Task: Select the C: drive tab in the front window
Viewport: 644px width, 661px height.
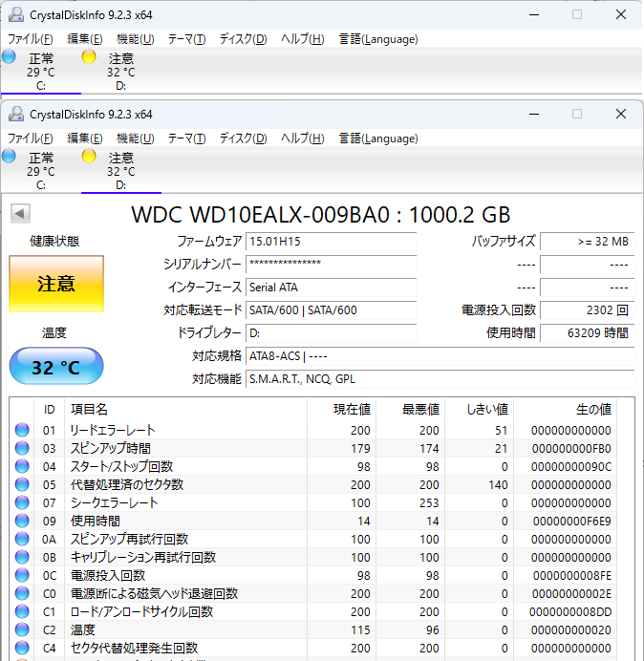Action: 41,171
